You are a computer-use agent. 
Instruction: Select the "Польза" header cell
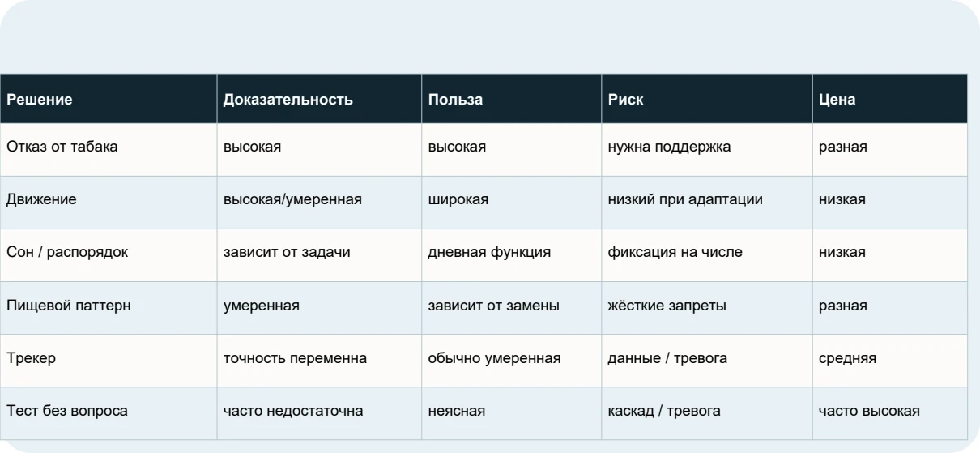511,100
